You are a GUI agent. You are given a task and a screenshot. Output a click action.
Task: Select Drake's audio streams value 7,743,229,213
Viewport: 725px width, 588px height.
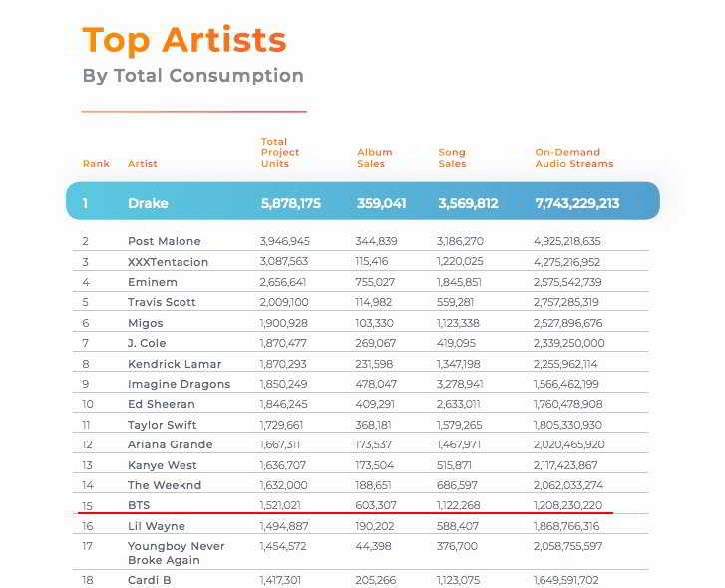pos(577,204)
